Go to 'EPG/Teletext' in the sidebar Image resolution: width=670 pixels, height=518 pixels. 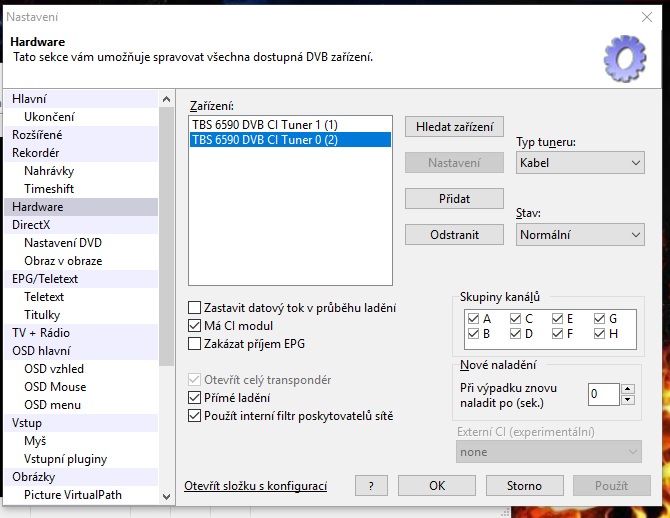44,279
